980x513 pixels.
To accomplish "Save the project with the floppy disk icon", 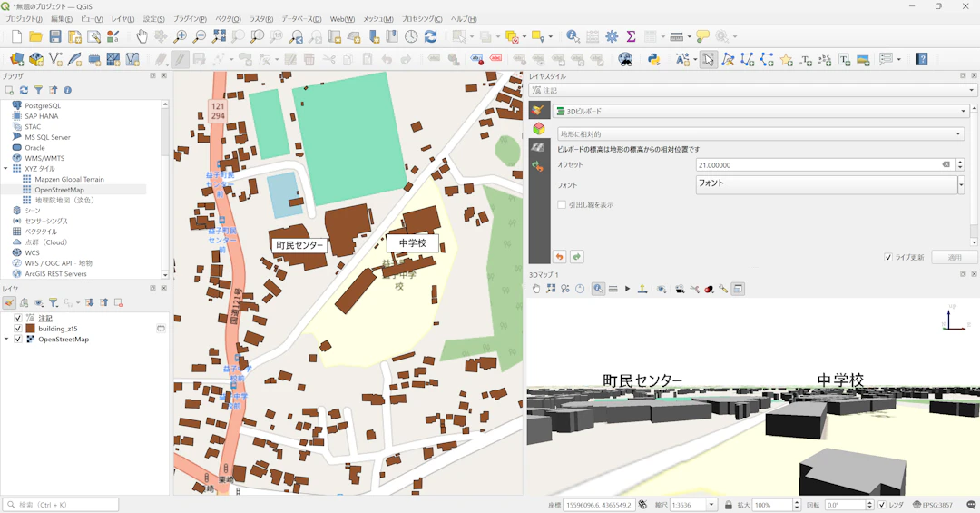I will [x=55, y=36].
